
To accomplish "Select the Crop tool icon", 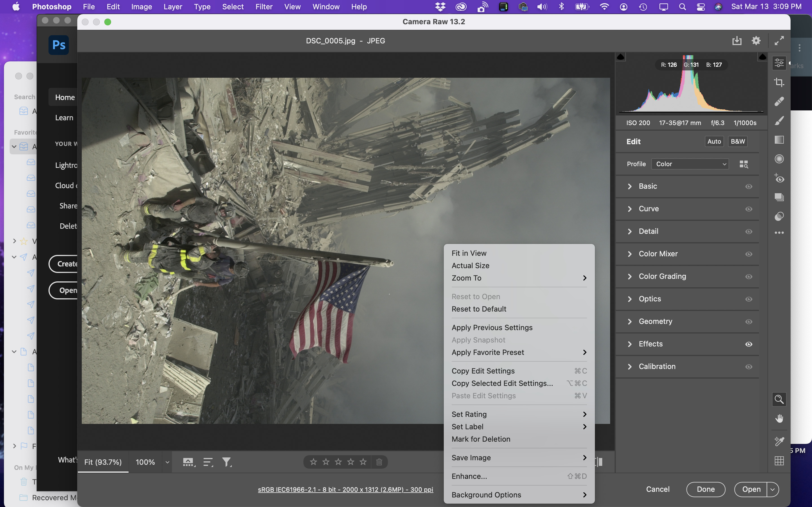I will (x=779, y=82).
